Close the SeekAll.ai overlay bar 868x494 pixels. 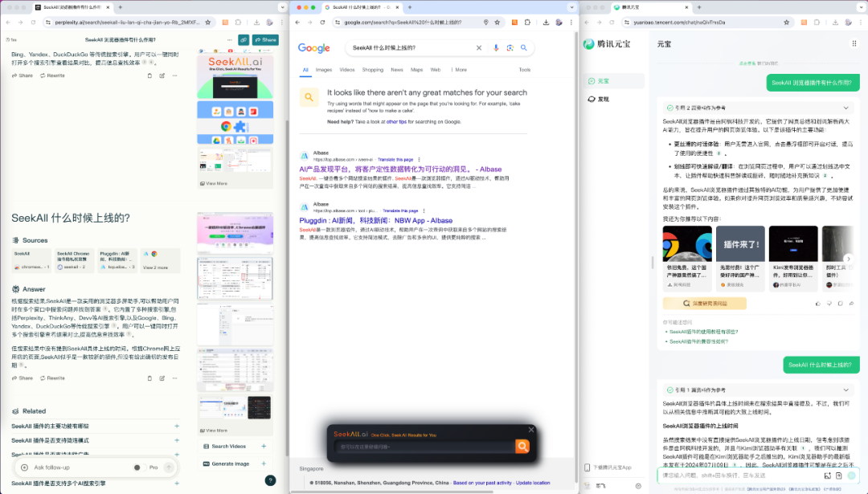pos(531,430)
